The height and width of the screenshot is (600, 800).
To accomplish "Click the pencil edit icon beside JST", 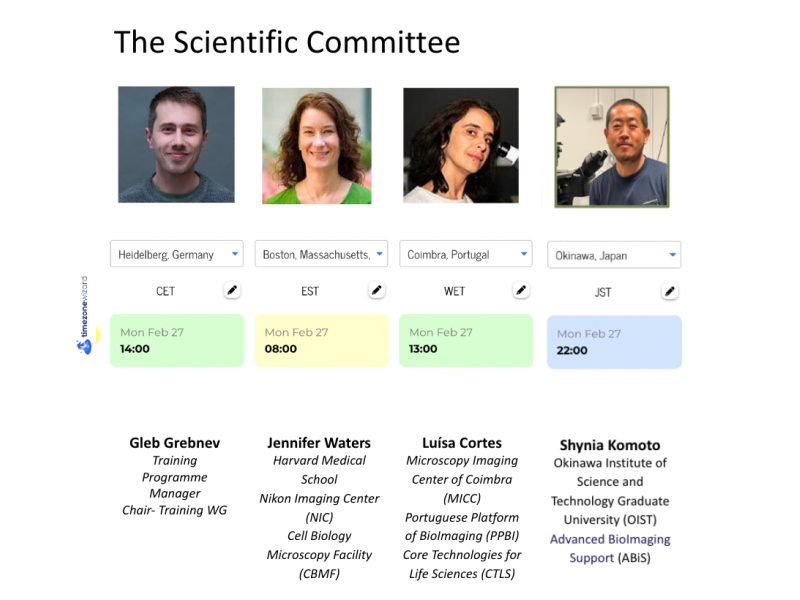I will coord(670,291).
